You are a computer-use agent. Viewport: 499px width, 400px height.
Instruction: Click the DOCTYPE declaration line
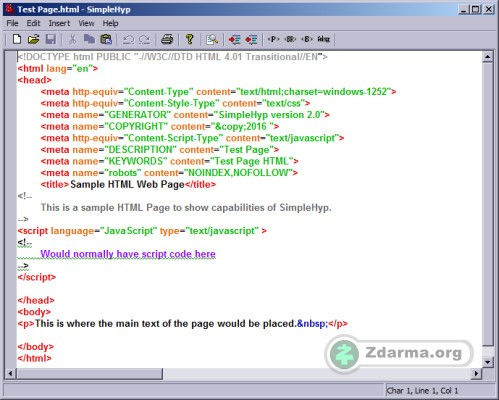point(172,57)
